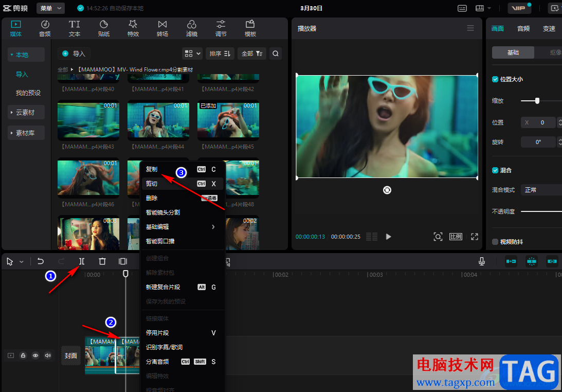
Task: Open the 模板 templates panel
Action: [250, 28]
